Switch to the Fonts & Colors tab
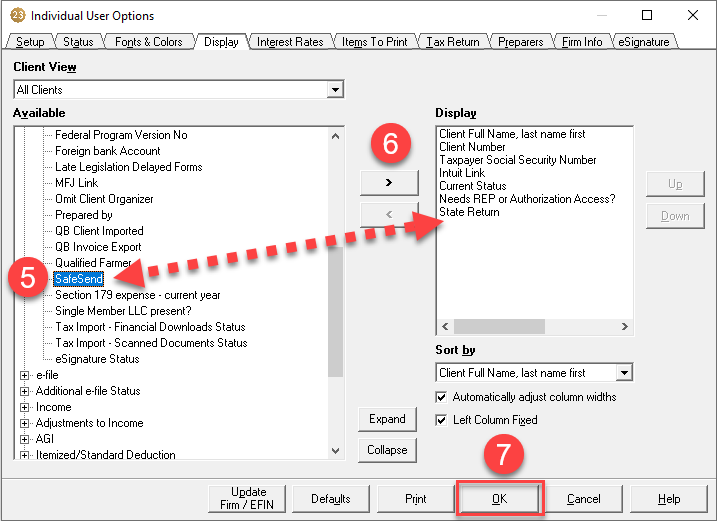This screenshot has width=717, height=521. pos(148,42)
